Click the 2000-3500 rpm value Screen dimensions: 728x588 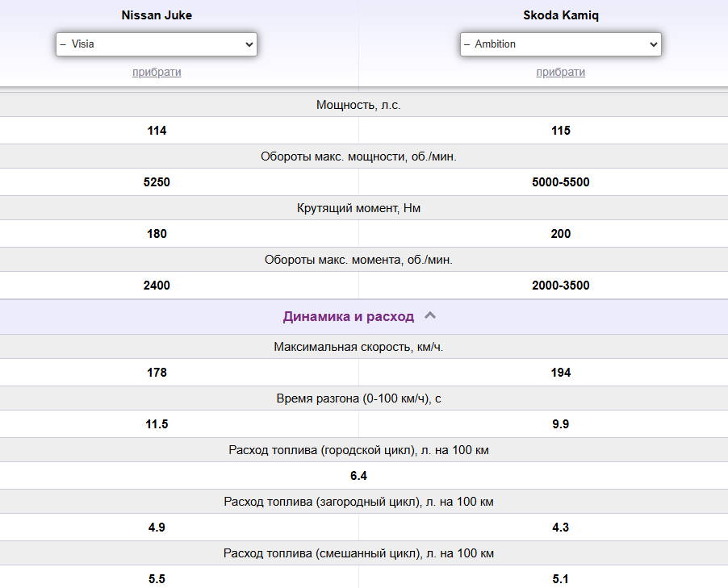(x=561, y=285)
